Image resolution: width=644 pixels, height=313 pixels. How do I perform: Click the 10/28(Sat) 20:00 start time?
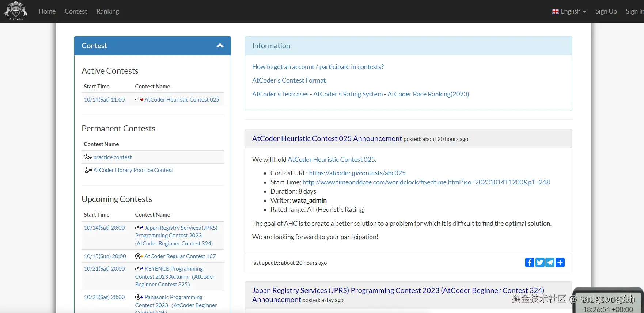coord(104,297)
